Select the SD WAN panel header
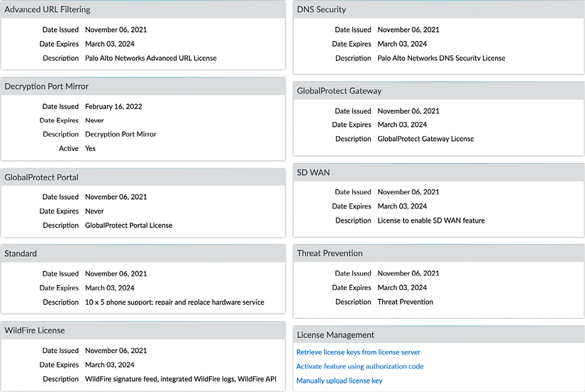 439,172
